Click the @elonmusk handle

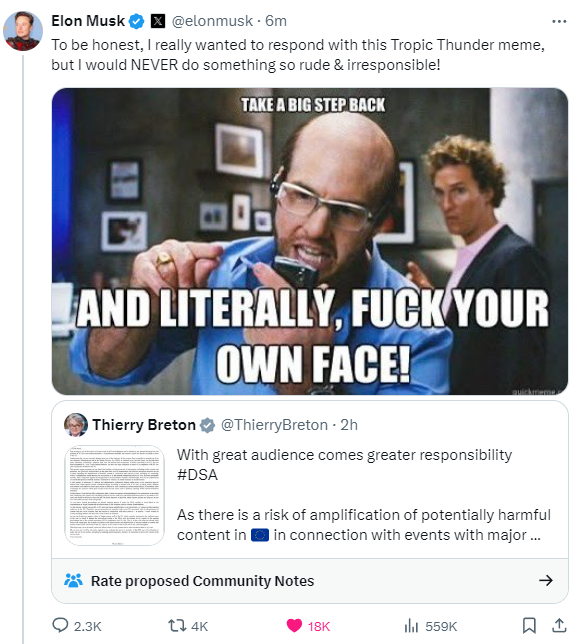pyautogui.click(x=212, y=21)
